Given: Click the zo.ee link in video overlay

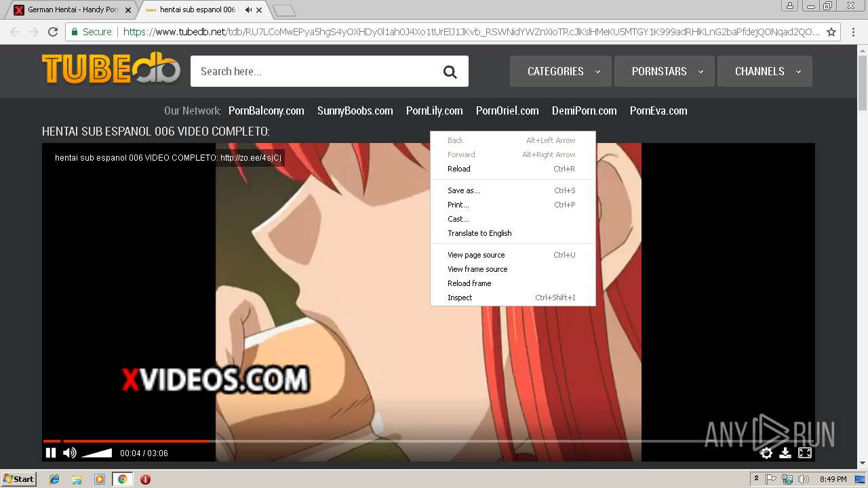Looking at the screenshot, I should (x=251, y=158).
